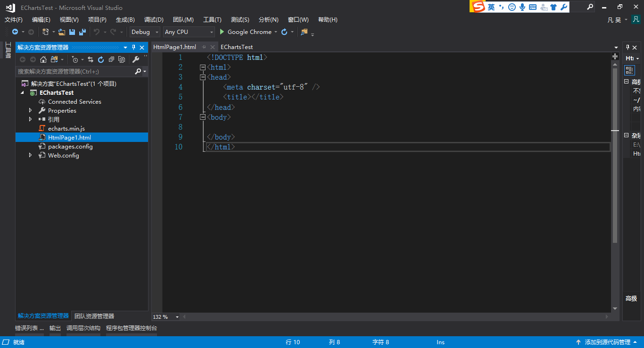This screenshot has height=348, width=644.
Task: Open the 文件(F) menu
Action: click(x=14, y=20)
